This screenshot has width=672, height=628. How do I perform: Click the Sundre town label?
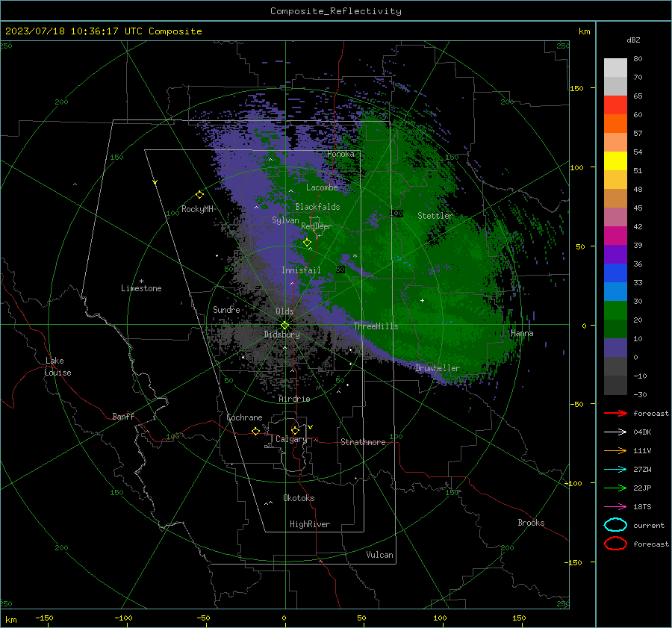226,309
